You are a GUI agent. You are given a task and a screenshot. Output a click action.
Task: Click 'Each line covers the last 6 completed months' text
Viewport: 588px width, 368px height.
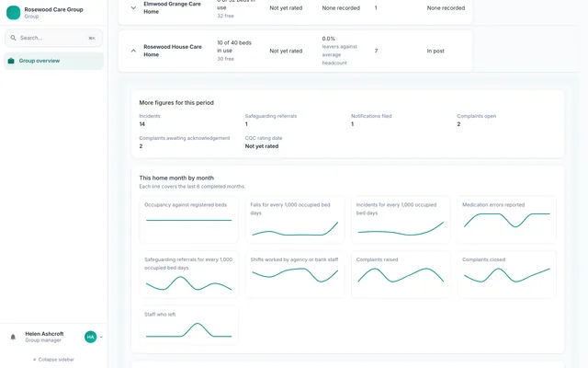[x=192, y=186]
